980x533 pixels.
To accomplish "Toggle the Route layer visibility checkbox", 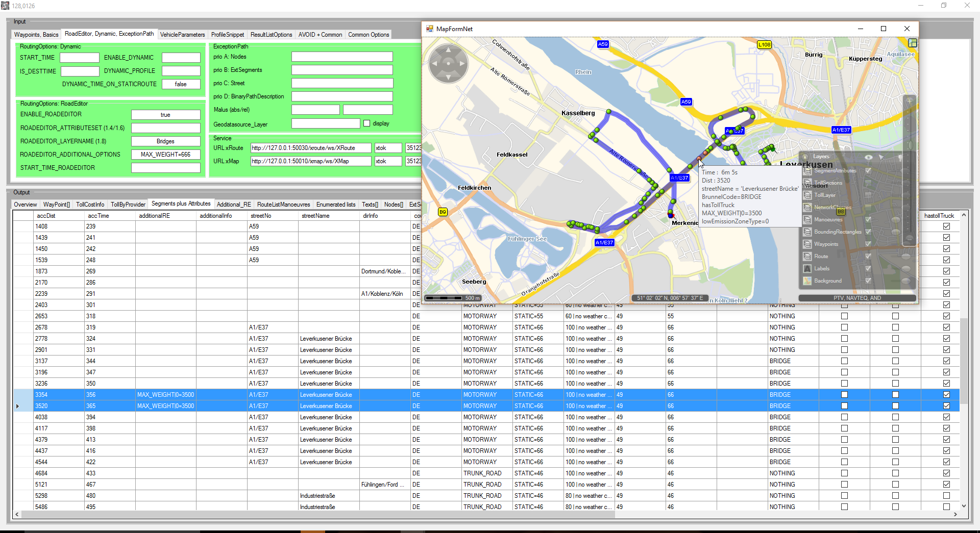I will [x=868, y=256].
